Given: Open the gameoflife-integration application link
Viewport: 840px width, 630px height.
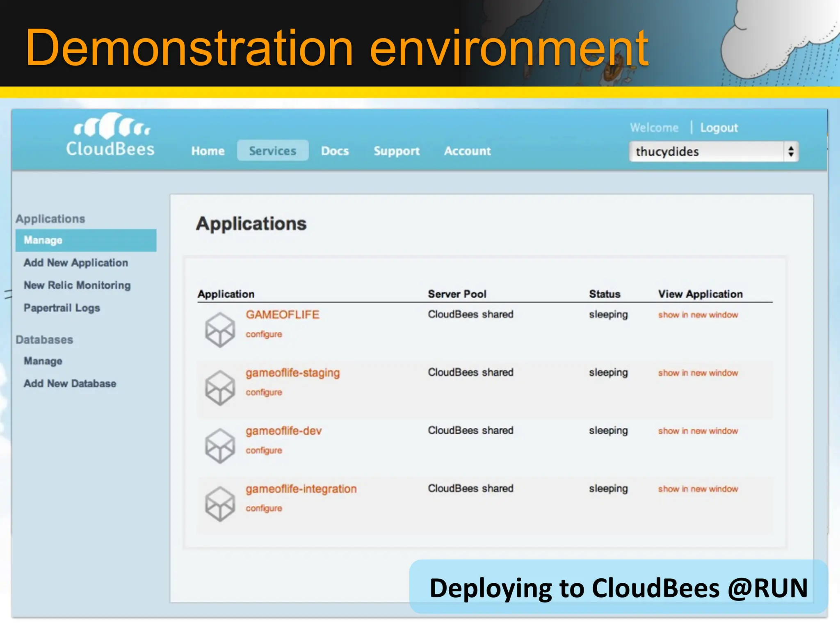Looking at the screenshot, I should point(301,489).
